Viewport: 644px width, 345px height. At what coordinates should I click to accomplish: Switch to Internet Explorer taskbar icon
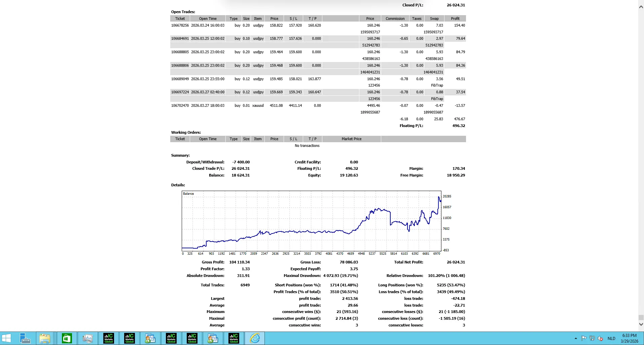coord(255,338)
